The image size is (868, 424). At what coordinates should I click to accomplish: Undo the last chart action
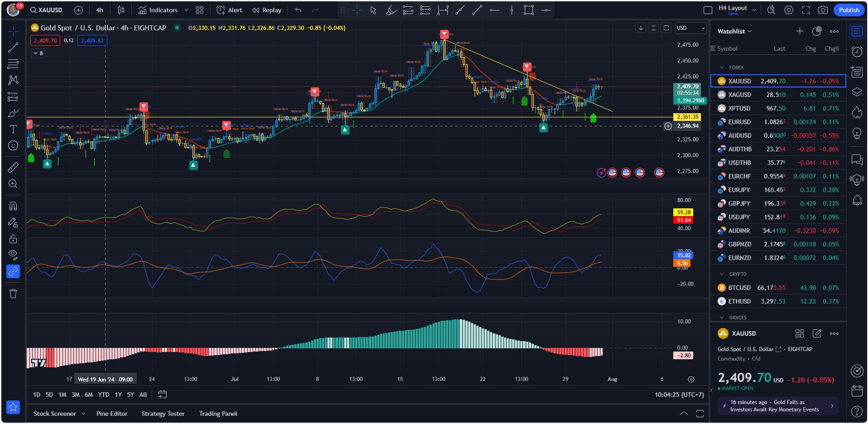[298, 10]
